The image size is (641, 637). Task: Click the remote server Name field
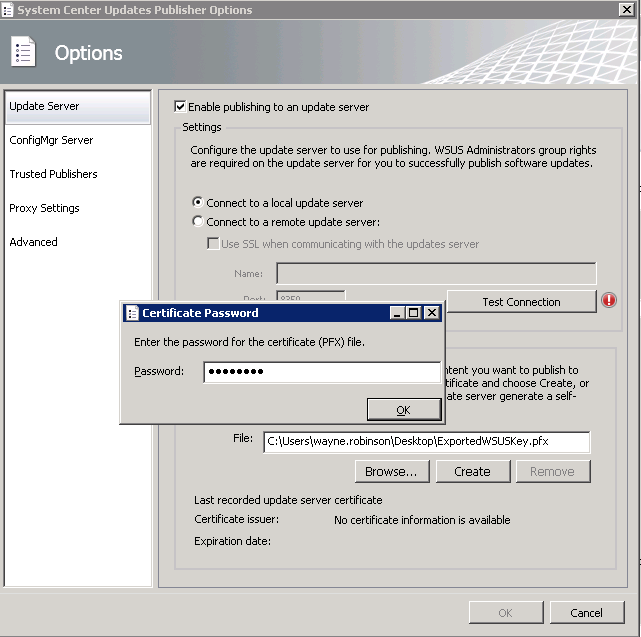[436, 273]
